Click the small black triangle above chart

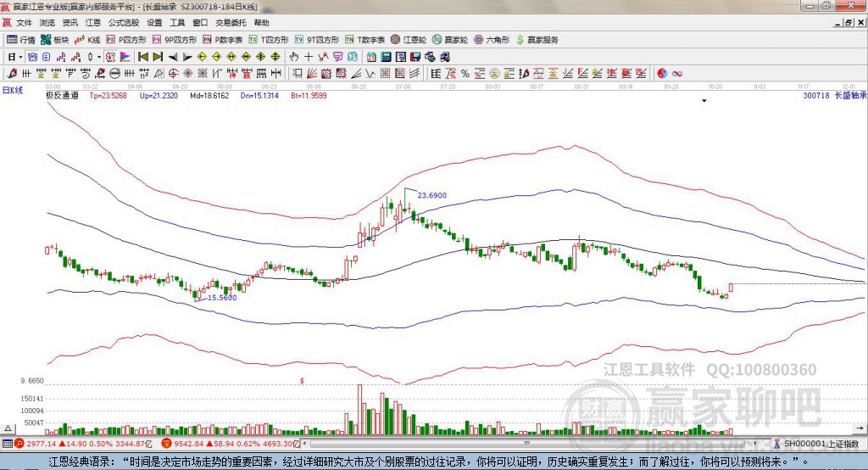704,101
